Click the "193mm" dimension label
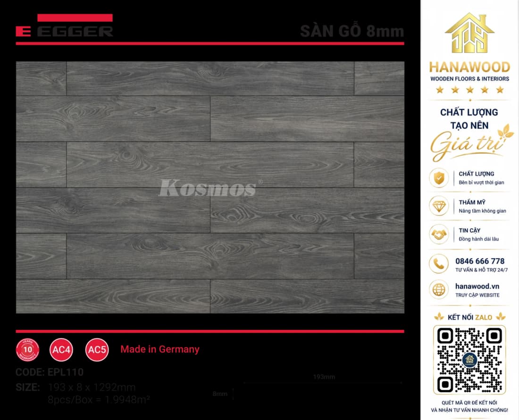This screenshot has height=420, width=519. tap(324, 377)
